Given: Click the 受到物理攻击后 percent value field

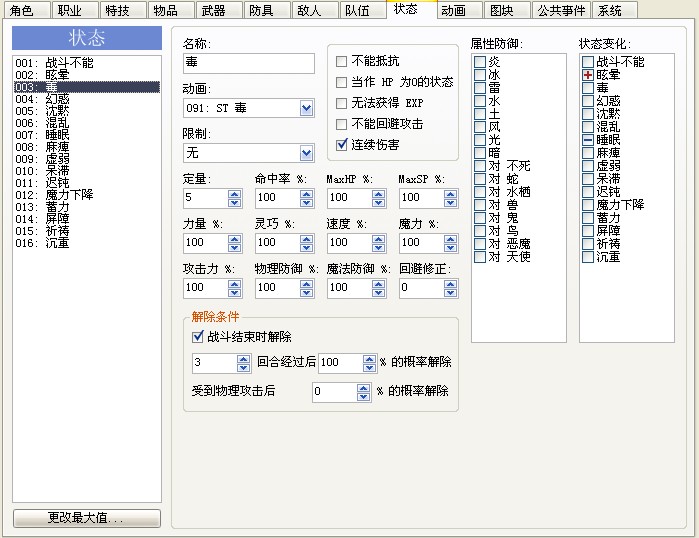Looking at the screenshot, I should [335, 392].
